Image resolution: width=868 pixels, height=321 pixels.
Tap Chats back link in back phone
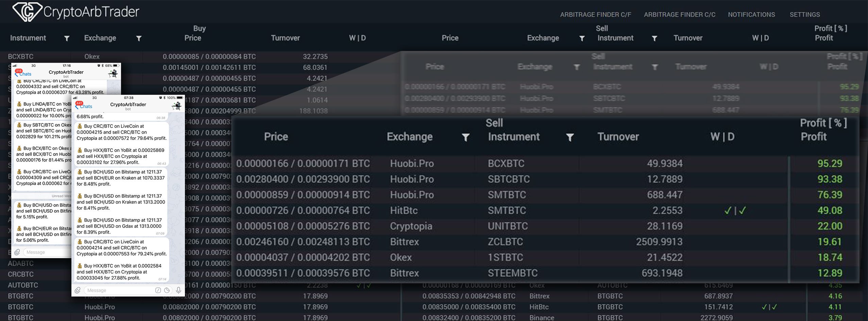point(23,74)
